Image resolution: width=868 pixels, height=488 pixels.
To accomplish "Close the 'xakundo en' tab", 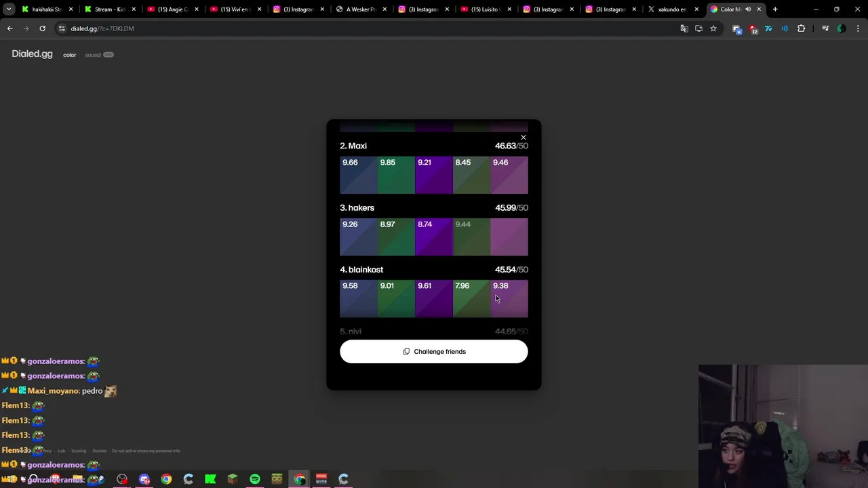I will pos(696,9).
